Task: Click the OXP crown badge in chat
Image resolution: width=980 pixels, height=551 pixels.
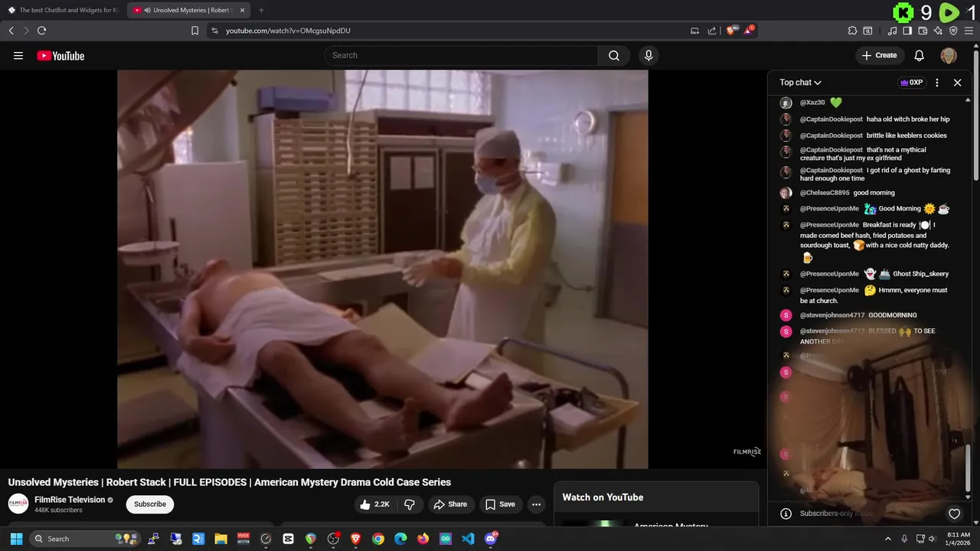Action: [x=911, y=83]
